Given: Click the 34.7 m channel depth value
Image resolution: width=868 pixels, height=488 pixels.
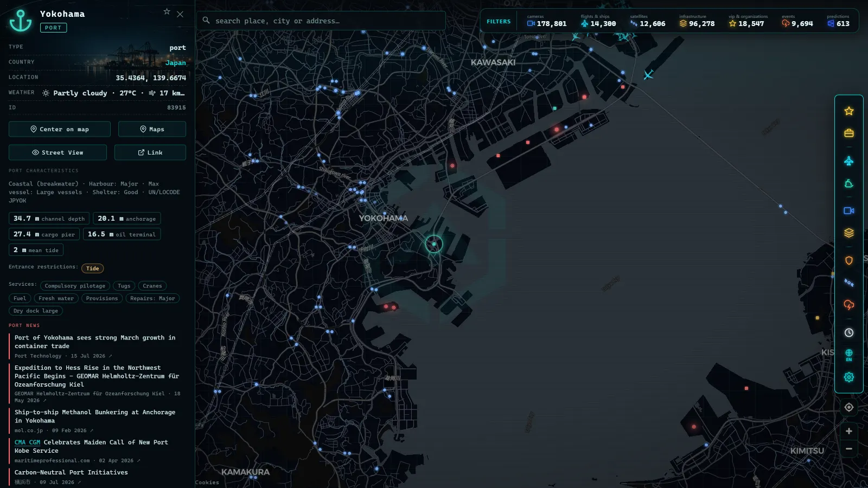Looking at the screenshot, I should [49, 219].
